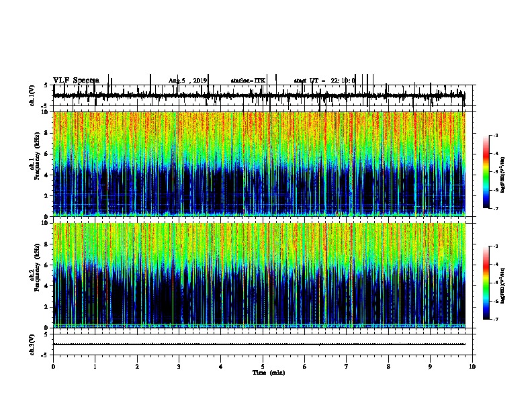
Task: Click the -3 tick on ch.1 colorbar
Action: [x=496, y=135]
